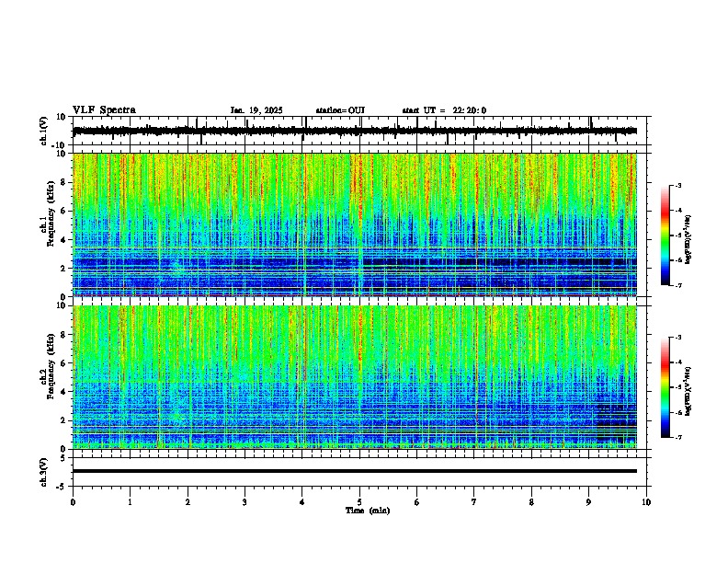Click the "-3" value atop ch.1 colorbar
Viewport: 728px width, 563px height.
(677, 185)
